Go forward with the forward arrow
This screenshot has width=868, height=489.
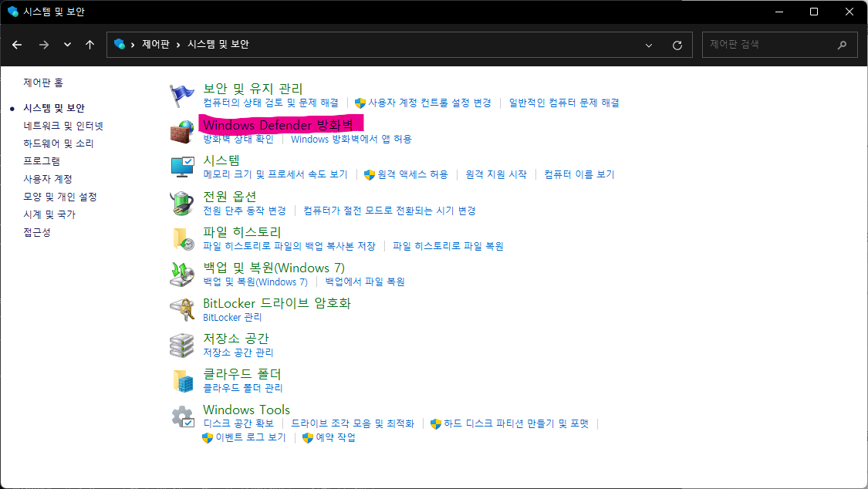[44, 45]
